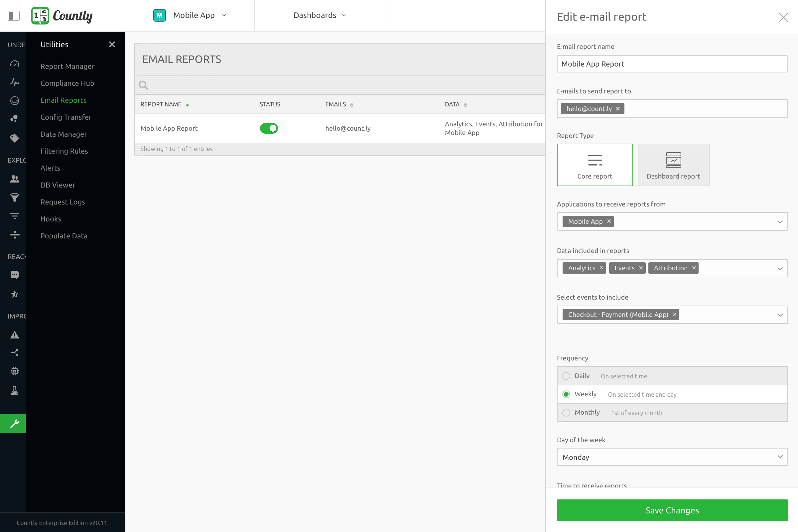Open Compliance Hub in Utilities menu
The width and height of the screenshot is (798, 532).
click(x=67, y=83)
